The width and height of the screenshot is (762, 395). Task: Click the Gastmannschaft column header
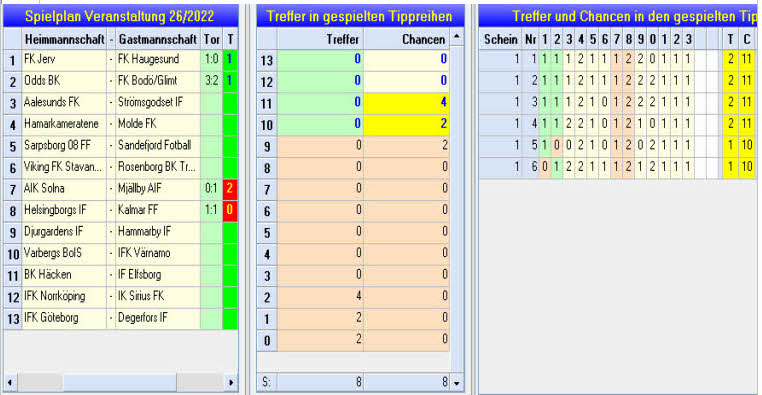pos(158,39)
